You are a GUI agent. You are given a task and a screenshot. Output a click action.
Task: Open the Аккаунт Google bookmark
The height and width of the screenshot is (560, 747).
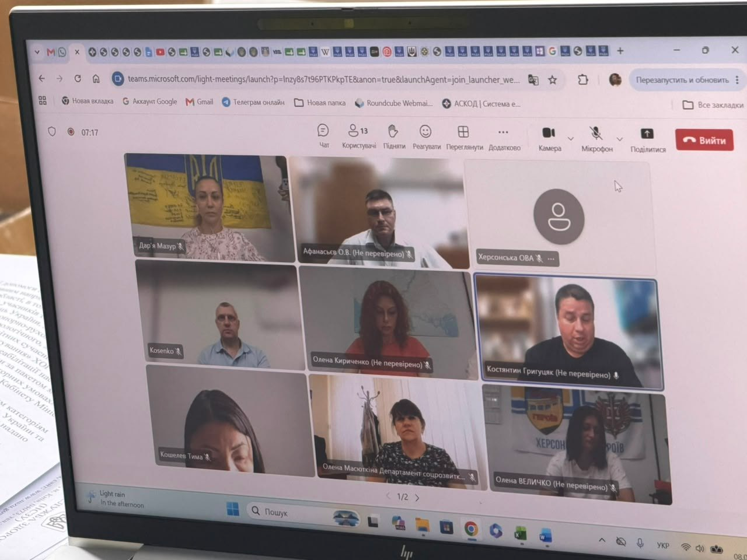coord(149,101)
